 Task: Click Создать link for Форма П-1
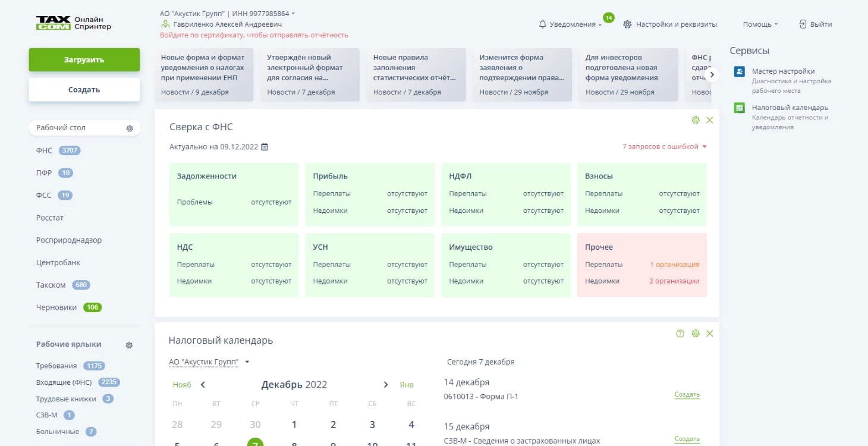[687, 394]
